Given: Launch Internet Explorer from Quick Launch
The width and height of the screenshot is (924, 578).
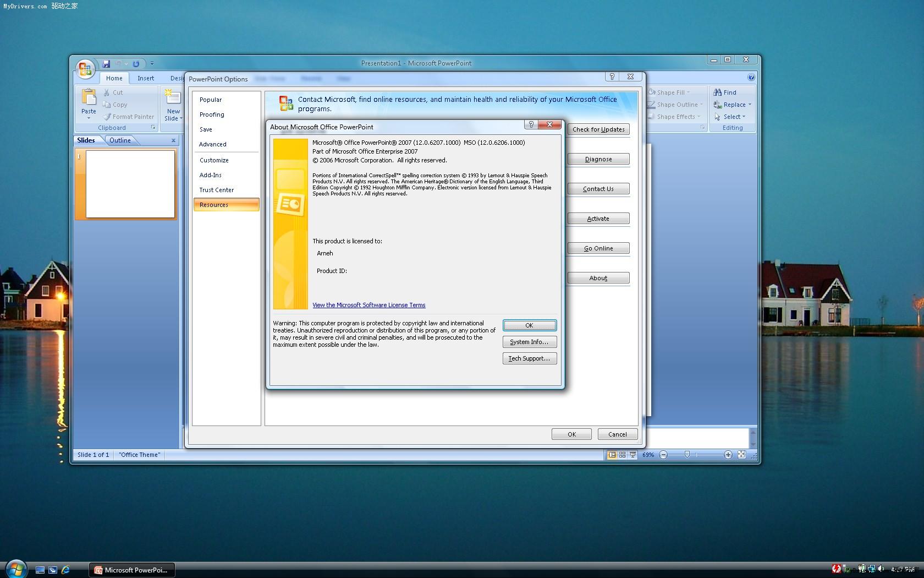Looking at the screenshot, I should [x=66, y=570].
